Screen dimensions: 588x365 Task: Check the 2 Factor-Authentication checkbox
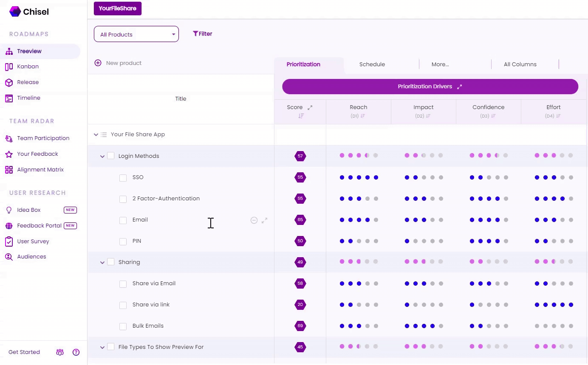pos(123,199)
